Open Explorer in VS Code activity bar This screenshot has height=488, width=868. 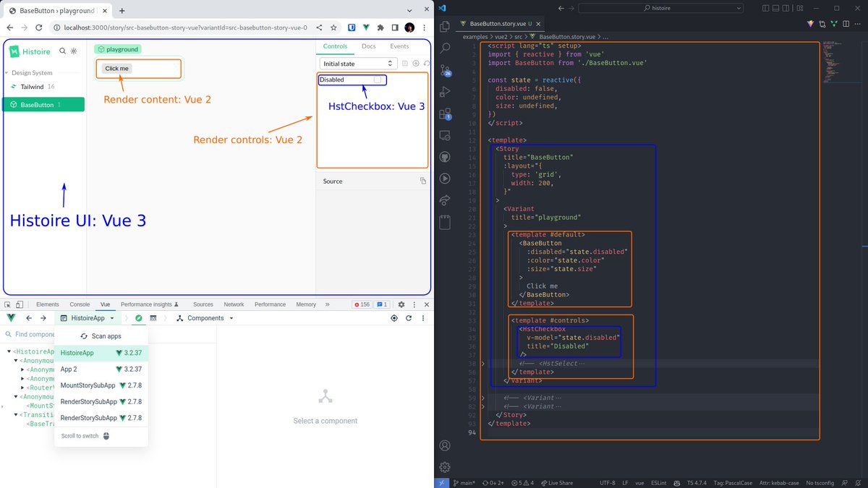(446, 26)
